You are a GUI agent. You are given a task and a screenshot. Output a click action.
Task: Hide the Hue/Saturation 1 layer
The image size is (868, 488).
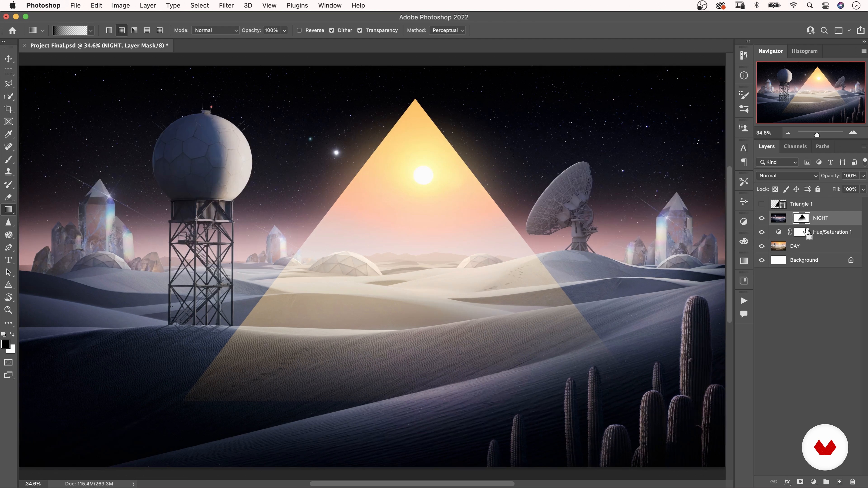[x=762, y=232]
